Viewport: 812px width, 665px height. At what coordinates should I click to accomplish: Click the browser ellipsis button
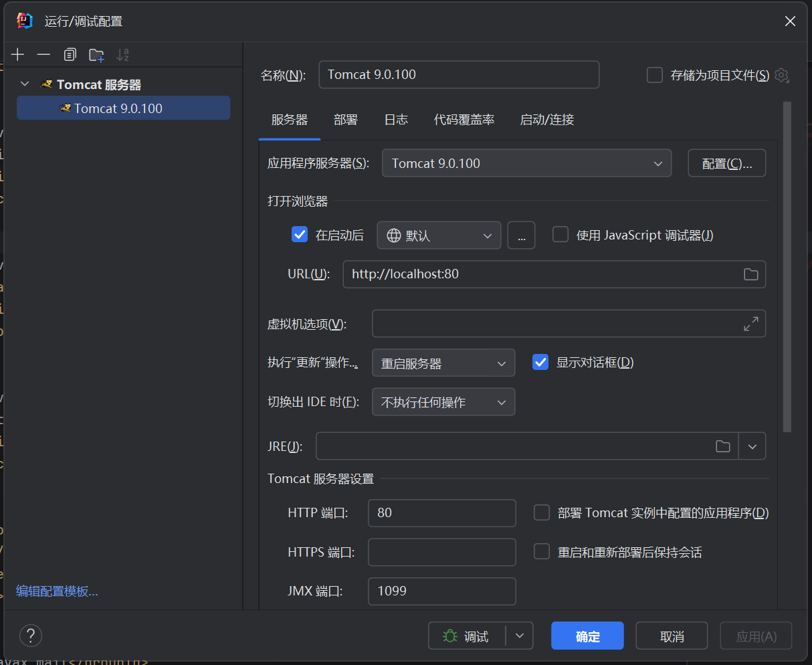pos(522,235)
